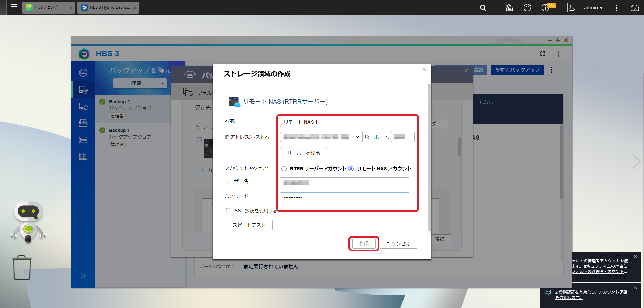Click the search icon next to IP address
Screen dimensions: 644x308
pos(367,137)
